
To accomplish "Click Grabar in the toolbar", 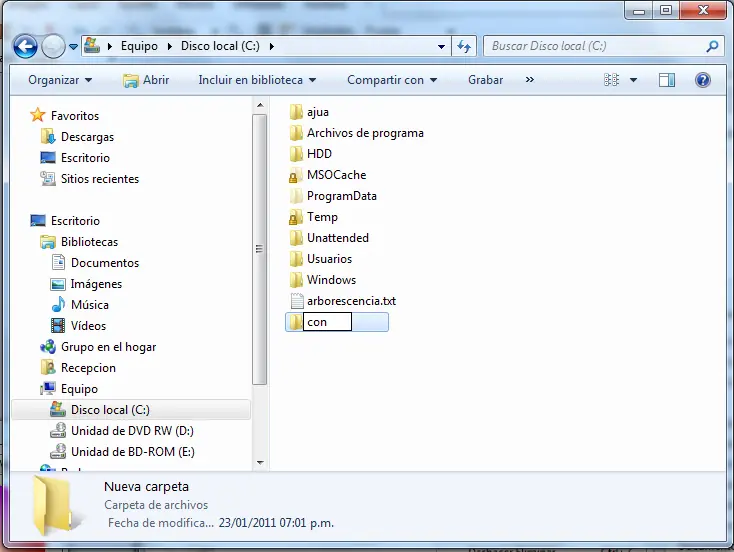I will pos(485,80).
